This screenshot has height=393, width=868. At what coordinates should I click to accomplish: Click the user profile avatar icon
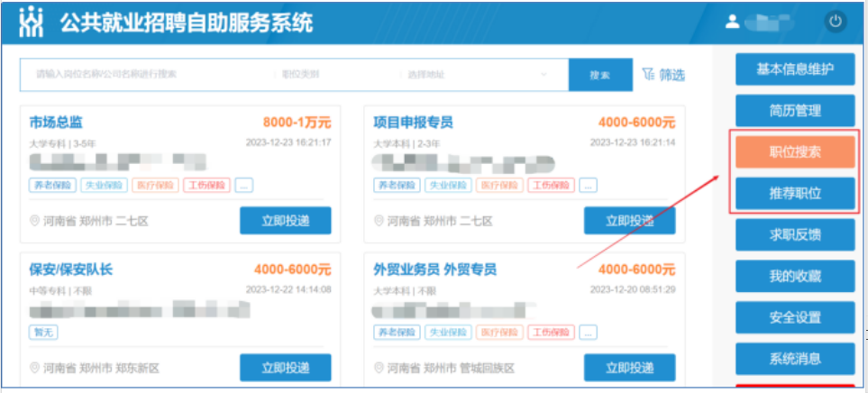[x=732, y=22]
